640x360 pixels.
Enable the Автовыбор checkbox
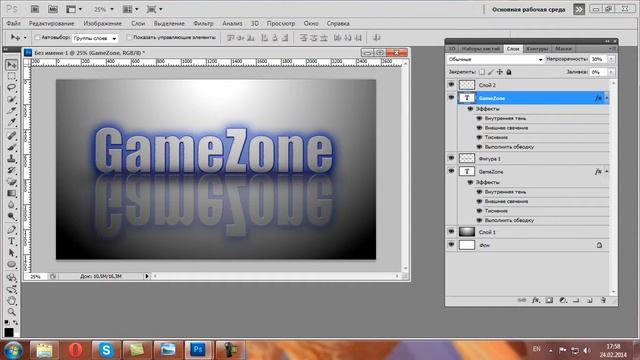[37, 38]
